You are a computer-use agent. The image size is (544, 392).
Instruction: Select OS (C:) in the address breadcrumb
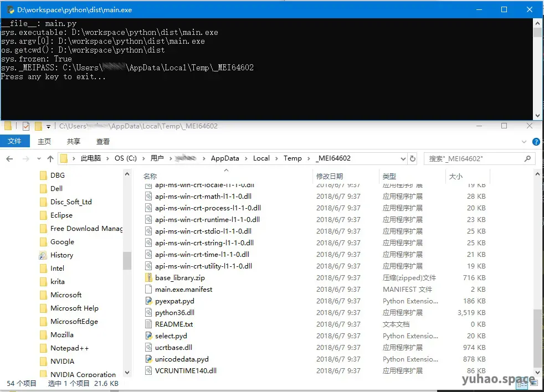(x=126, y=158)
